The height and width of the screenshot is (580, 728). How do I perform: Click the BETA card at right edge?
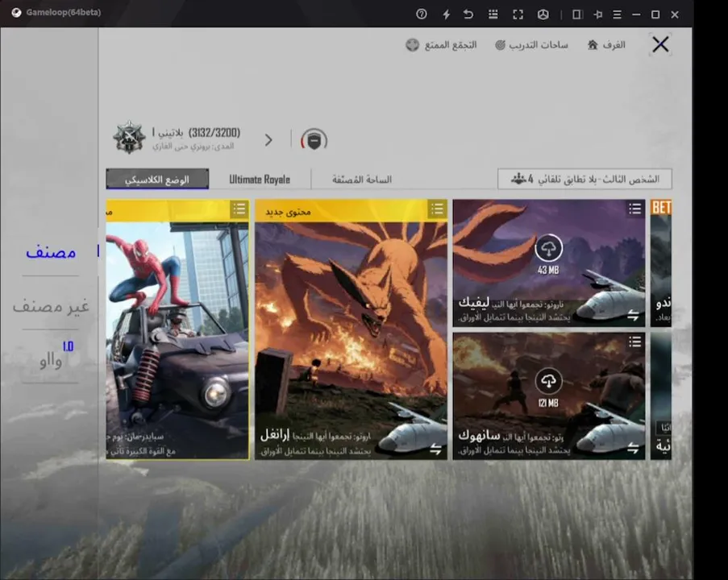(661, 263)
